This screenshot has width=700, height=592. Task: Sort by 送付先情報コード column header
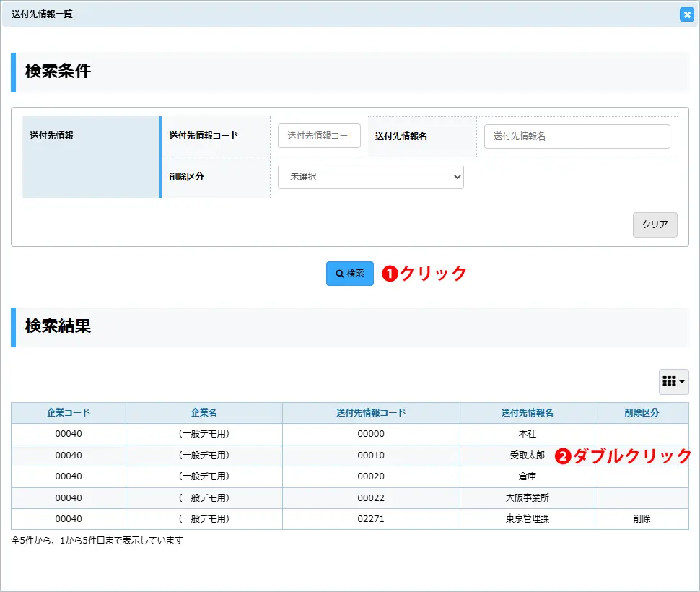pos(371,413)
